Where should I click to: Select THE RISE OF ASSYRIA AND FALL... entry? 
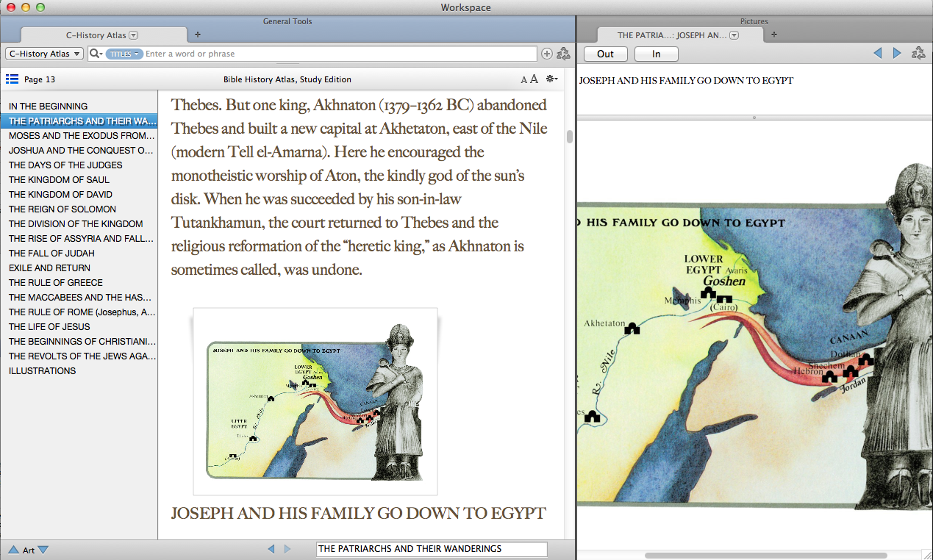[79, 239]
